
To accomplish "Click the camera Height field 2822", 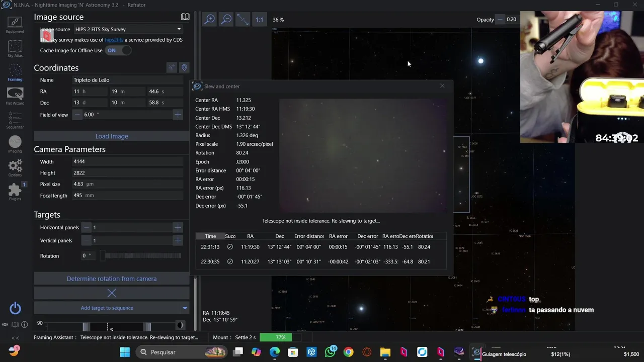I will pos(128,173).
